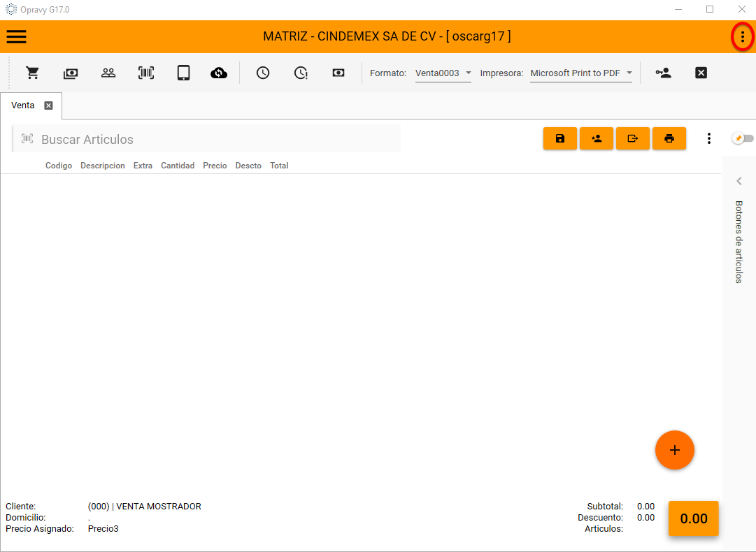Click the round plus add button

[674, 450]
